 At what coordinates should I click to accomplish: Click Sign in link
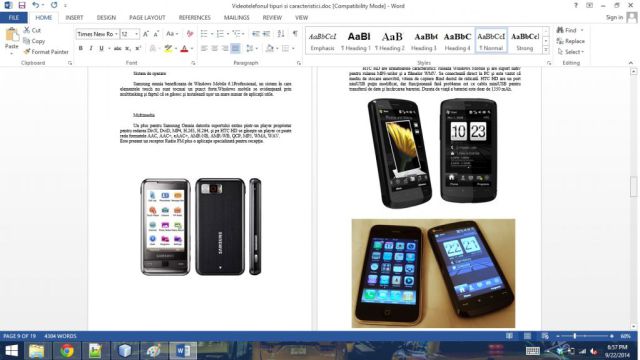614,17
